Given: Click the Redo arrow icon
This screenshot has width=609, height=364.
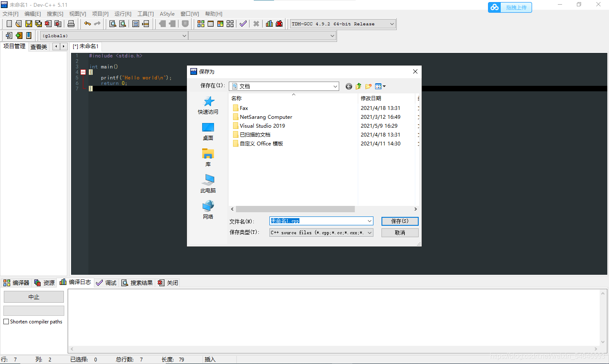Looking at the screenshot, I should [97, 24].
